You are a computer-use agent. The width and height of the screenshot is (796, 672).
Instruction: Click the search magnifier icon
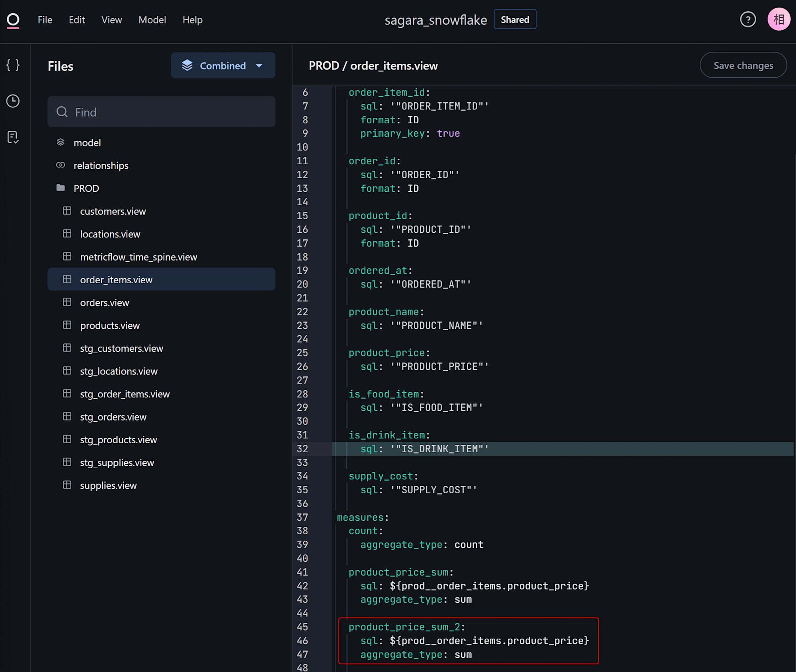click(x=62, y=112)
